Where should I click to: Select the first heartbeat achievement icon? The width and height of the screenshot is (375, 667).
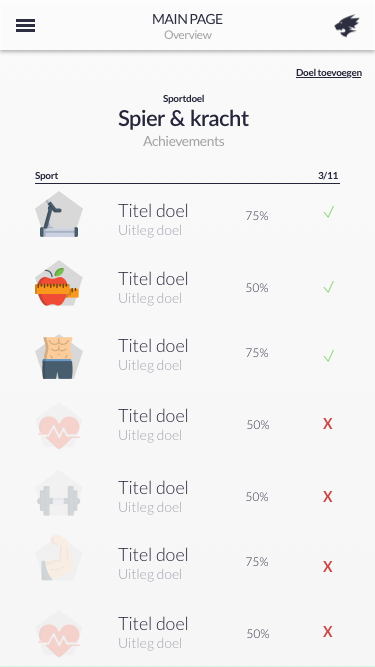(59, 426)
